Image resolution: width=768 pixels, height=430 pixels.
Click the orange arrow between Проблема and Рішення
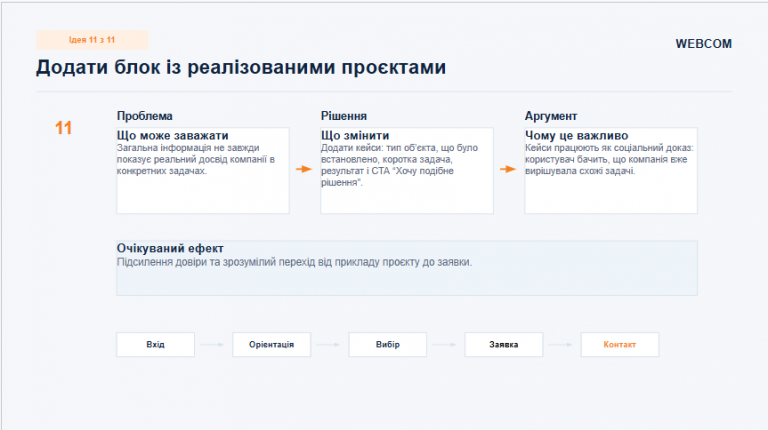[304, 169]
